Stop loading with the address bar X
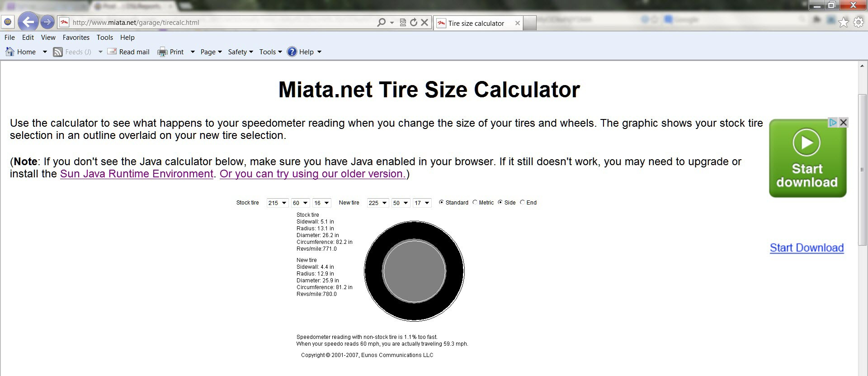 point(425,22)
